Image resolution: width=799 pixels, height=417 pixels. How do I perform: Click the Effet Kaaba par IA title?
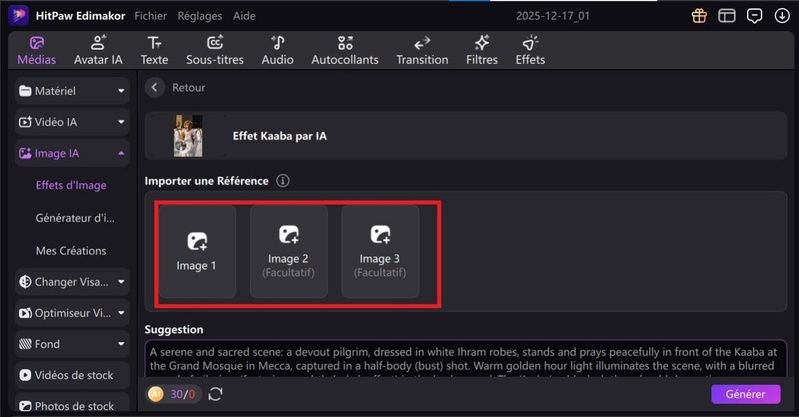[x=280, y=136]
